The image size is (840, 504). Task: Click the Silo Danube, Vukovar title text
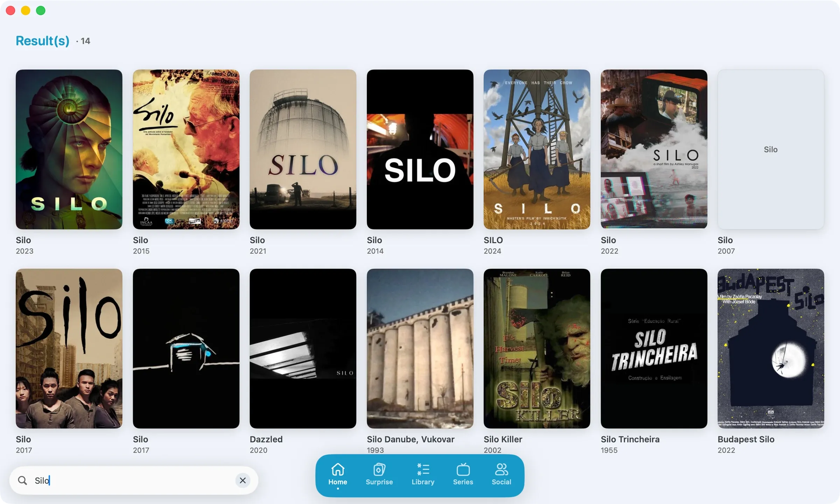(411, 439)
